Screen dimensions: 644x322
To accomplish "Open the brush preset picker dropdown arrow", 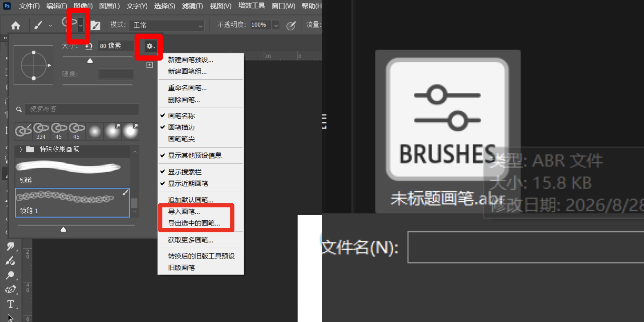I will click(x=80, y=25).
